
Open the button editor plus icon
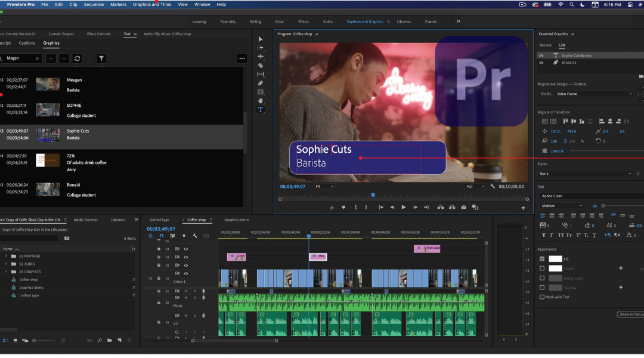coord(524,208)
